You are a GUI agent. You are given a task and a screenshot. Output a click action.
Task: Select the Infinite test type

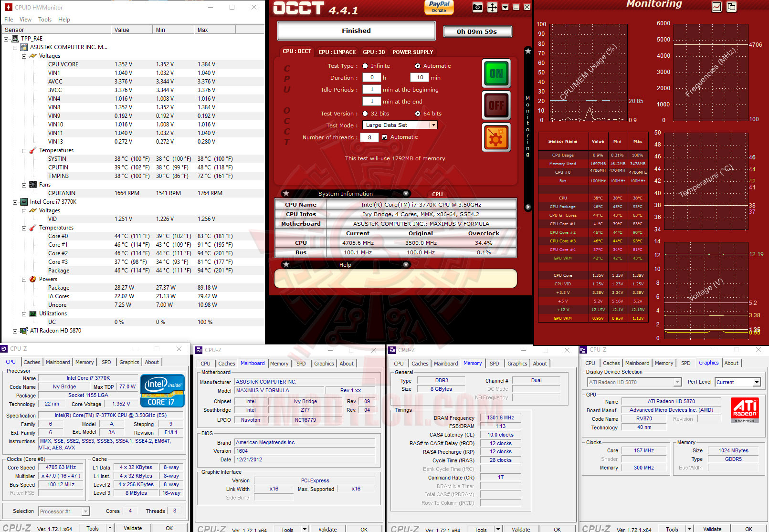point(365,66)
